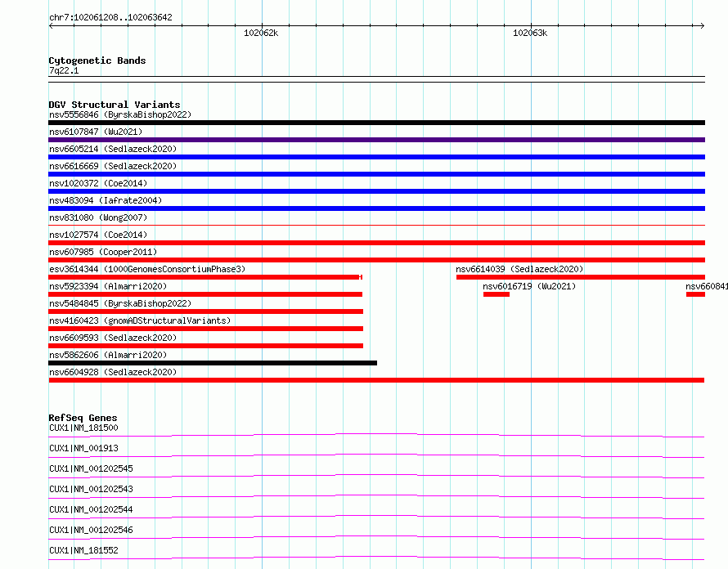Click the nsv6604928 (Sedlazeck2020) label
728x569 pixels.
pos(113,372)
